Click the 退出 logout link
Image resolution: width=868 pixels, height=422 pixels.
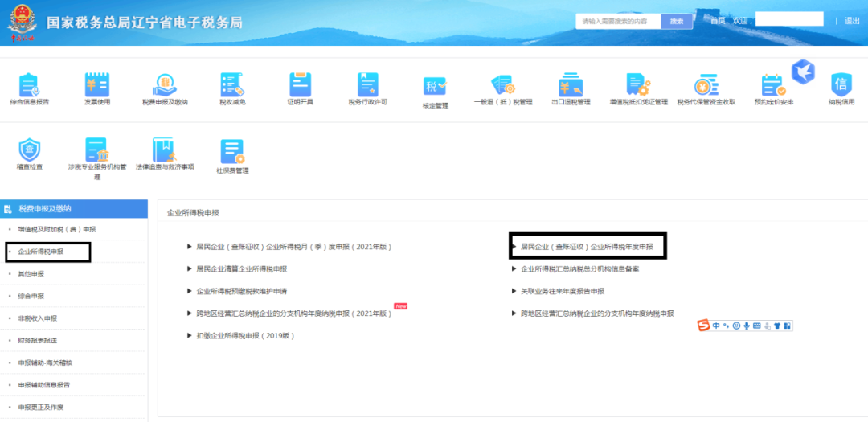[852, 21]
